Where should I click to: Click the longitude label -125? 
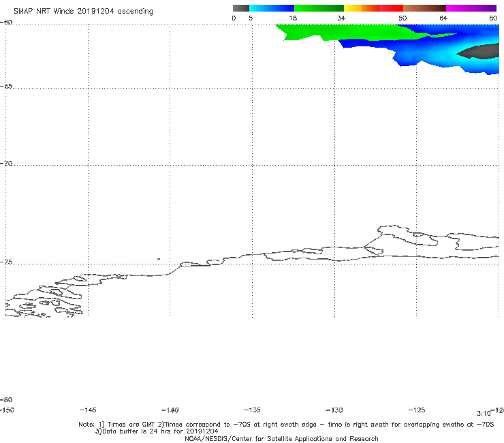[417, 410]
